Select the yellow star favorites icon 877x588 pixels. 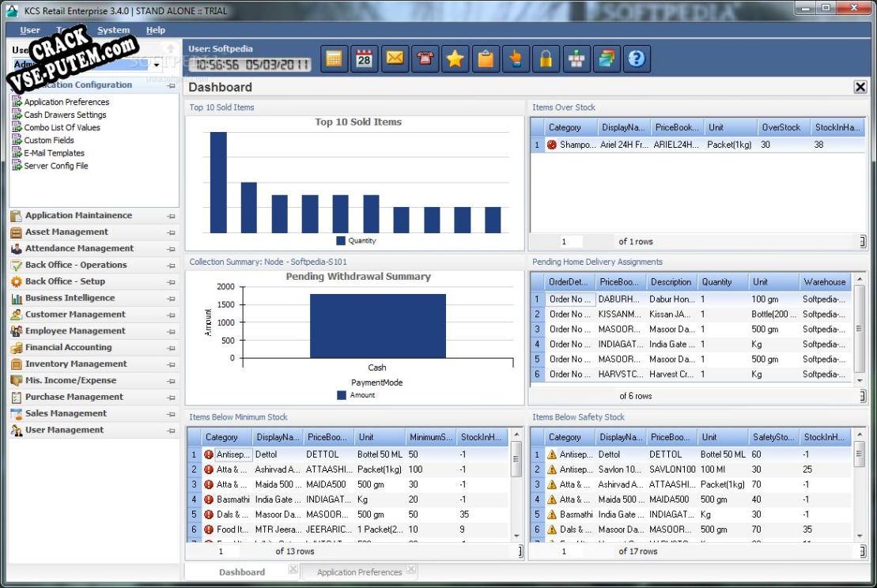(456, 58)
